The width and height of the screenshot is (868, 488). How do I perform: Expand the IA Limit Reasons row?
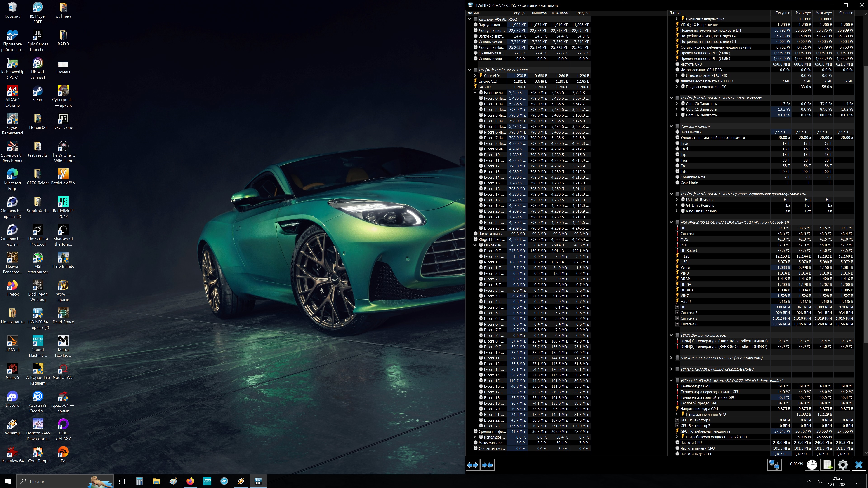tap(676, 200)
